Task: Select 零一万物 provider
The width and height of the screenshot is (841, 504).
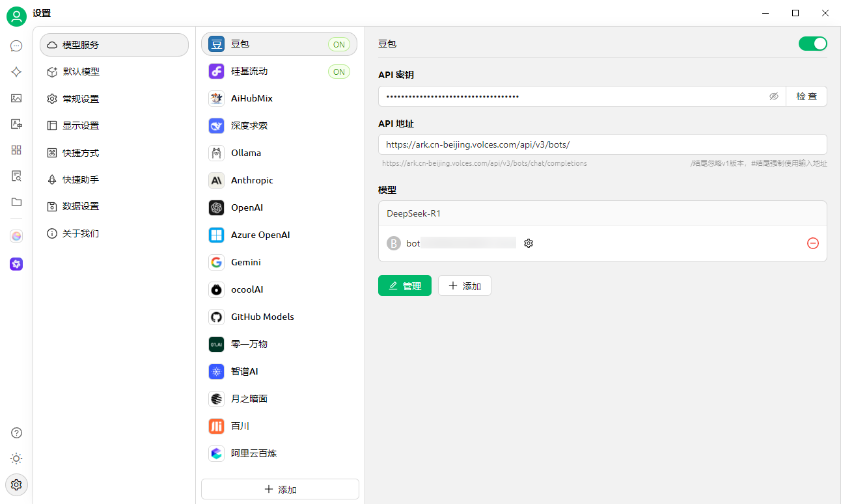Action: (x=279, y=345)
